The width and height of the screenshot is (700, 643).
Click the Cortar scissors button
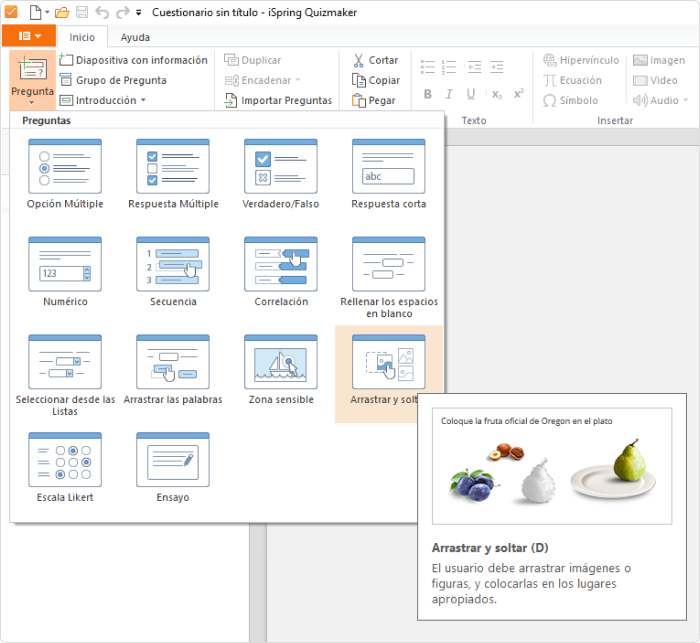(375, 60)
